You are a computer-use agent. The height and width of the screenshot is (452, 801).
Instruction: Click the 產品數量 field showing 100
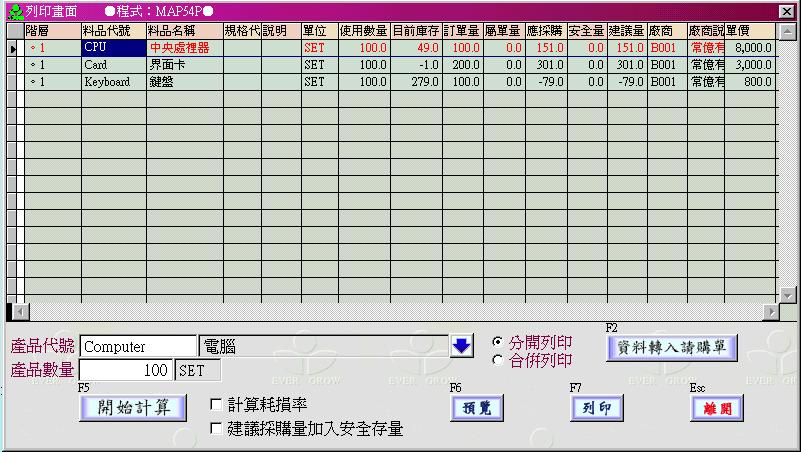click(125, 370)
